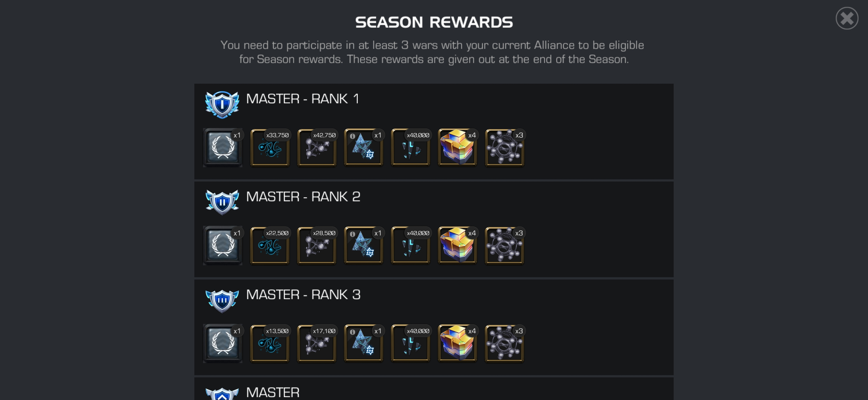Open the x28,500 shards reward in Rank 2

(317, 245)
